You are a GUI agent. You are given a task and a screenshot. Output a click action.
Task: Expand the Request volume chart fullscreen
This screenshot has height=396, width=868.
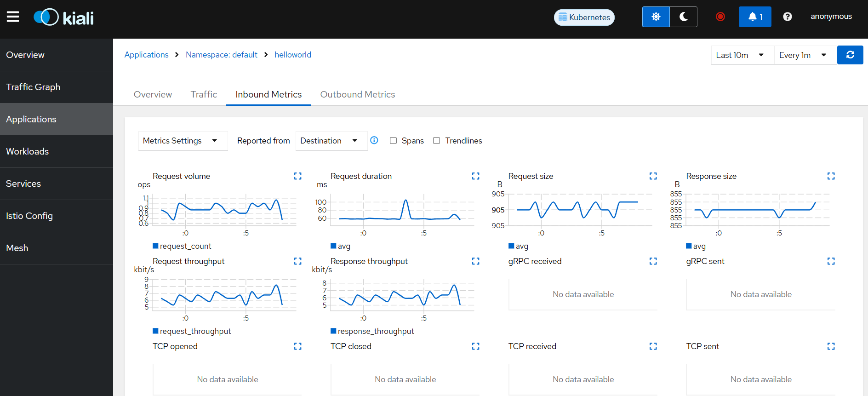pos(298,176)
